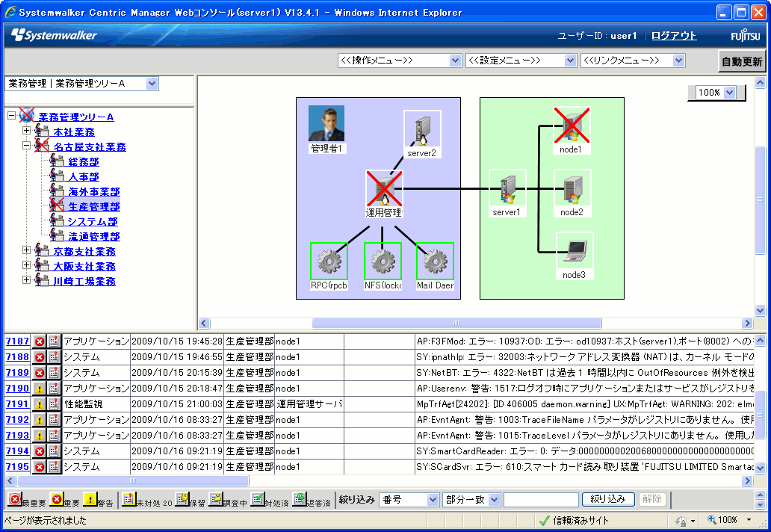771x532 pixels.
Task: Click the 運用管理サーバ cell in event 7191
Action: coord(309,404)
